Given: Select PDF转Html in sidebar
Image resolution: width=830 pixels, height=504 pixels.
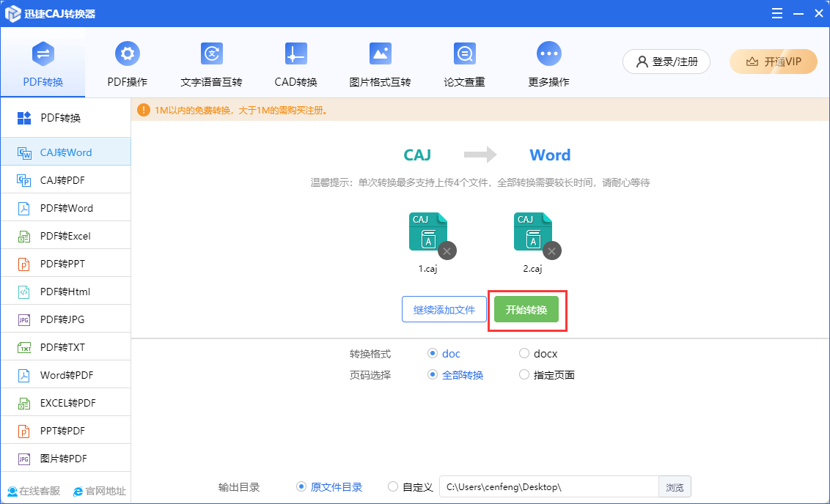Looking at the screenshot, I should (x=66, y=292).
